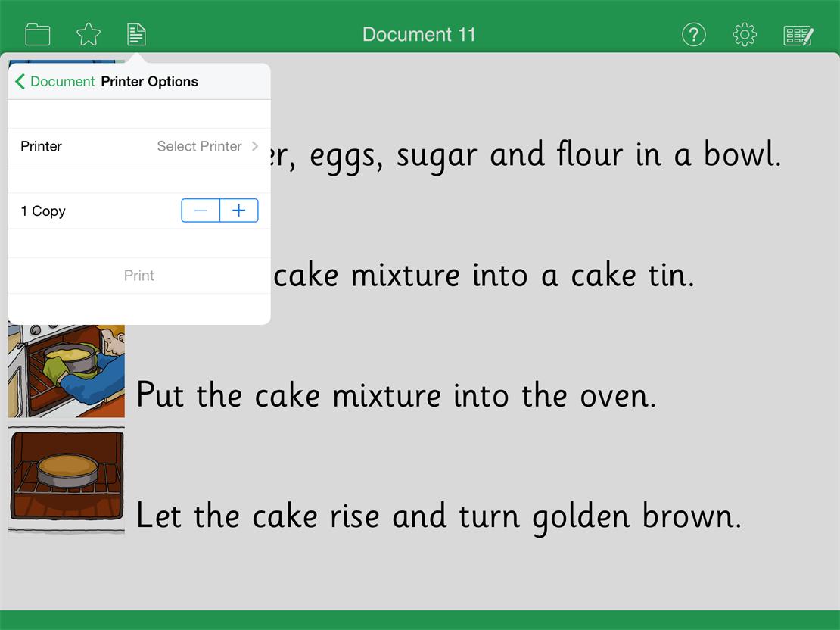Open help via the question mark icon

pos(693,34)
